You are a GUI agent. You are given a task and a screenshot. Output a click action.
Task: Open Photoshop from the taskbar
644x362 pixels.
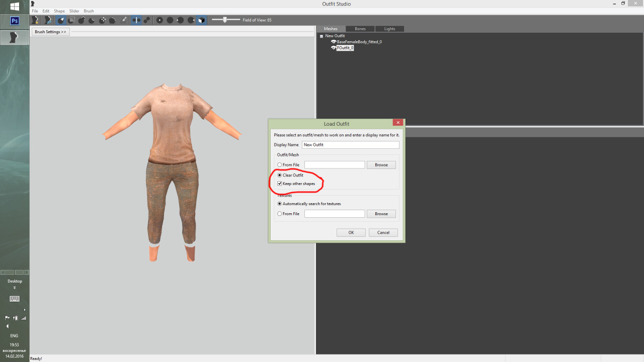click(15, 21)
